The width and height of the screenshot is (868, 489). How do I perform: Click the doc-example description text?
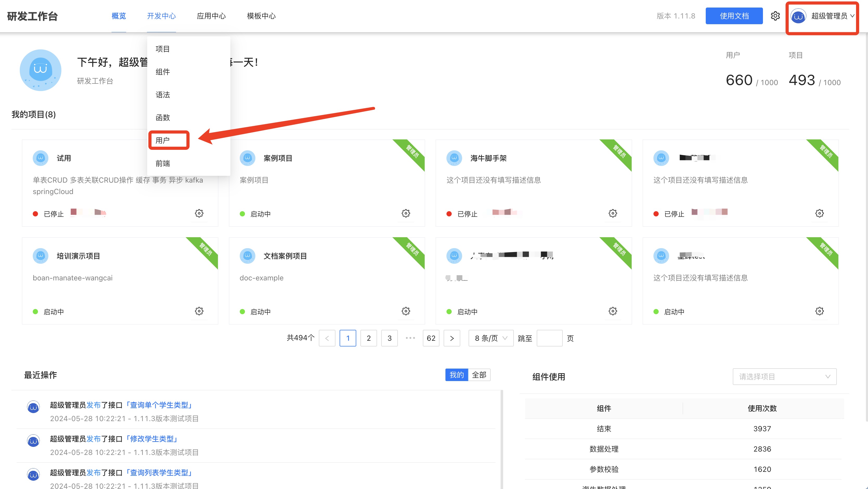(x=262, y=278)
